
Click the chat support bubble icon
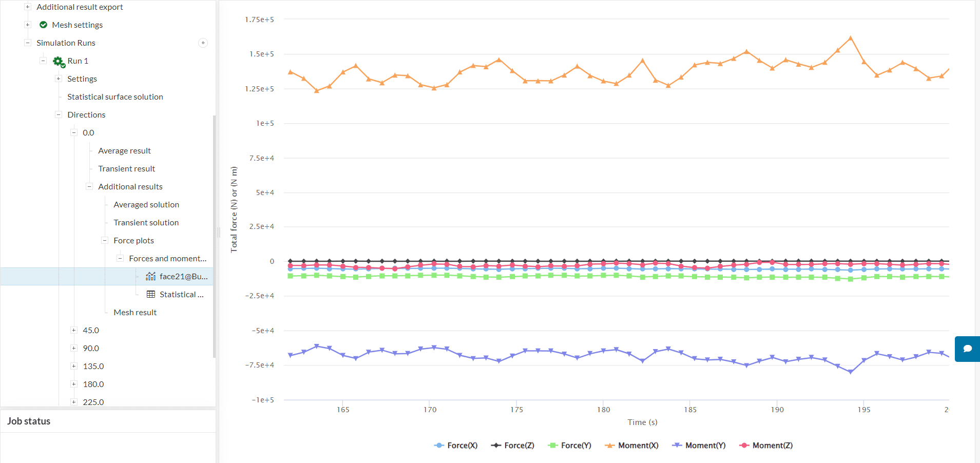[967, 349]
